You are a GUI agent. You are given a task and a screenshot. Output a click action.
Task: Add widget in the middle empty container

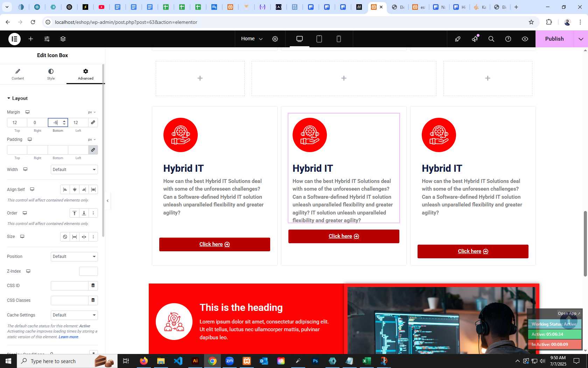click(344, 78)
